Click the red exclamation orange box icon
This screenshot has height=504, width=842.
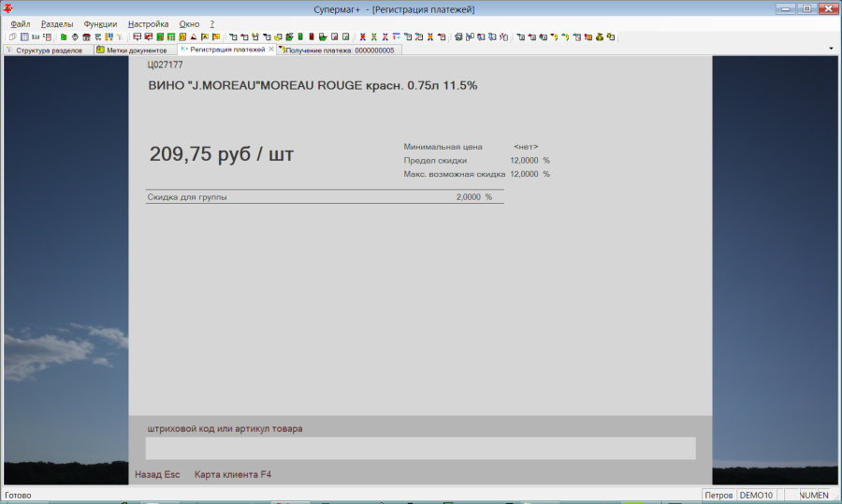coord(588,37)
